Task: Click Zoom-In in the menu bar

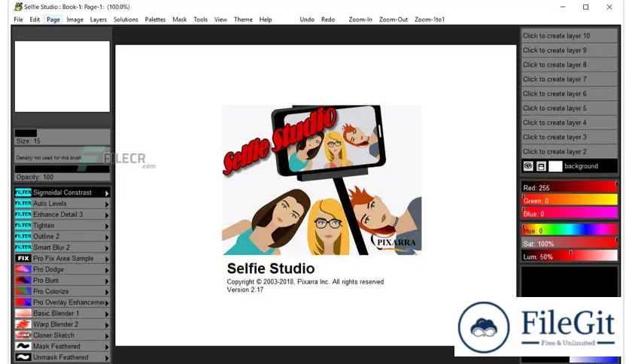Action: 360,20
